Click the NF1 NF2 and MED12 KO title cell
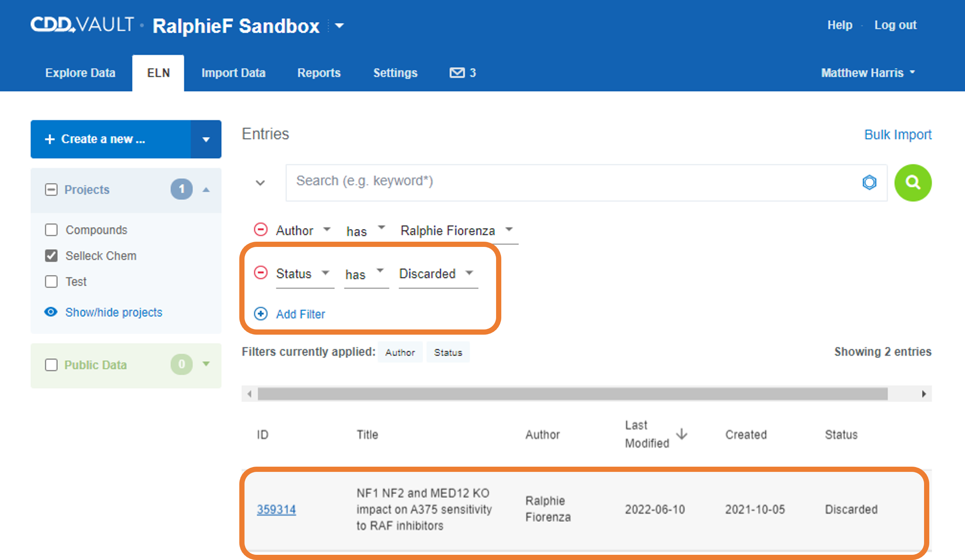This screenshot has height=560, width=965. tap(424, 509)
